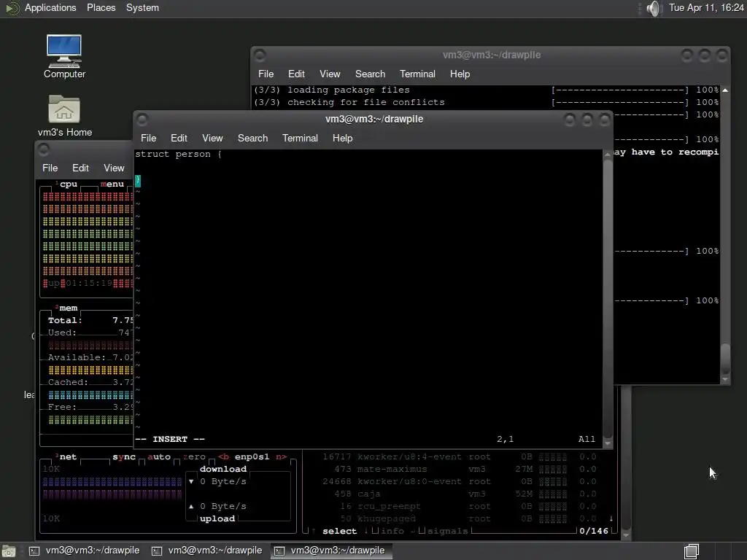The width and height of the screenshot is (747, 560).
Task: Open File menu in front vim terminal
Action: (x=148, y=138)
